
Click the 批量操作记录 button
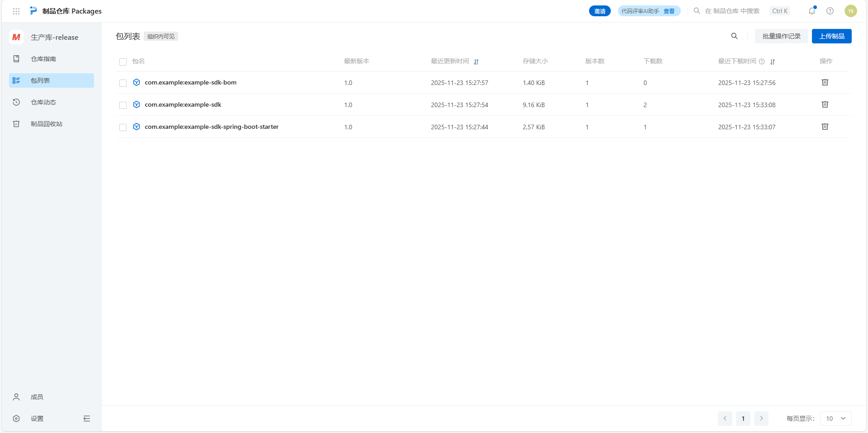click(x=782, y=36)
